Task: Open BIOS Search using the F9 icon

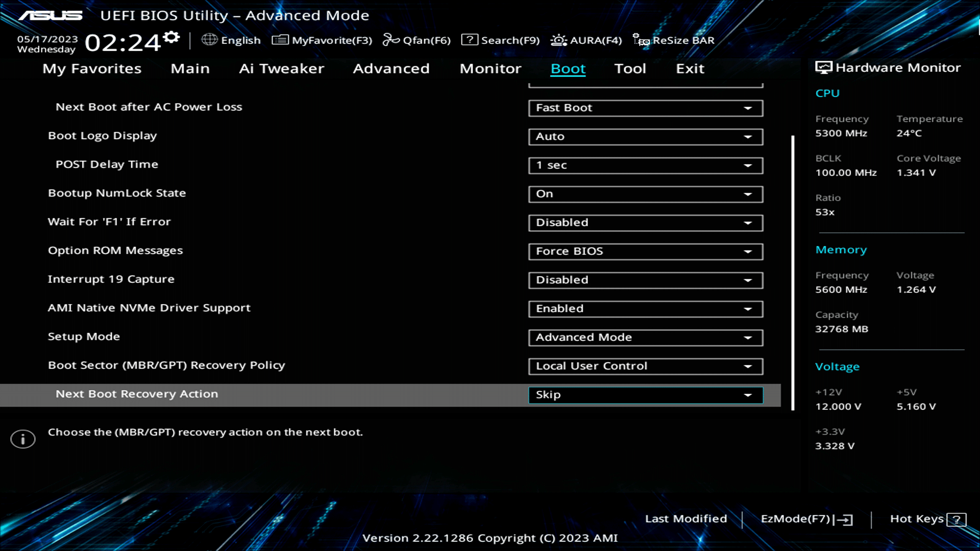Action: tap(469, 40)
